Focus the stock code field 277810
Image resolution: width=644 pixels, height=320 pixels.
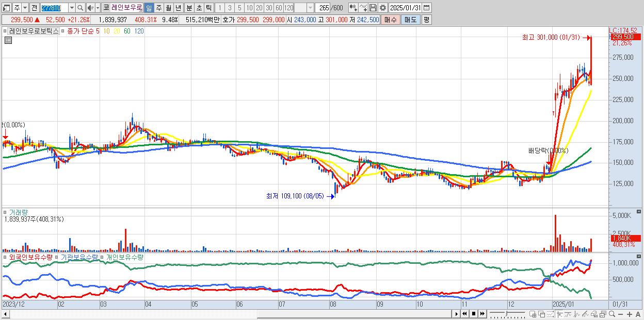point(54,8)
